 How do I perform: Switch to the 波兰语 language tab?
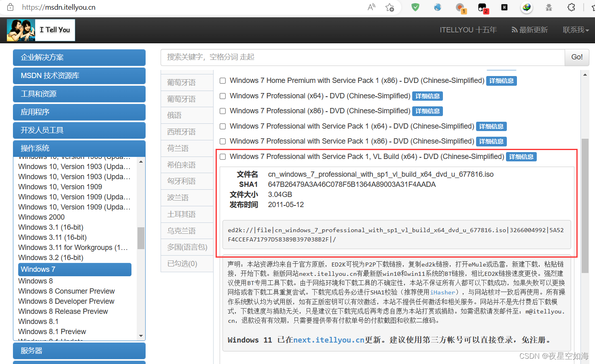[187, 198]
